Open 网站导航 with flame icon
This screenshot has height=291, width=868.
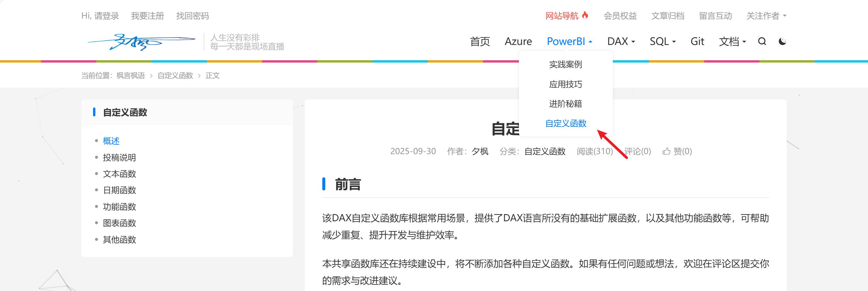tap(567, 16)
